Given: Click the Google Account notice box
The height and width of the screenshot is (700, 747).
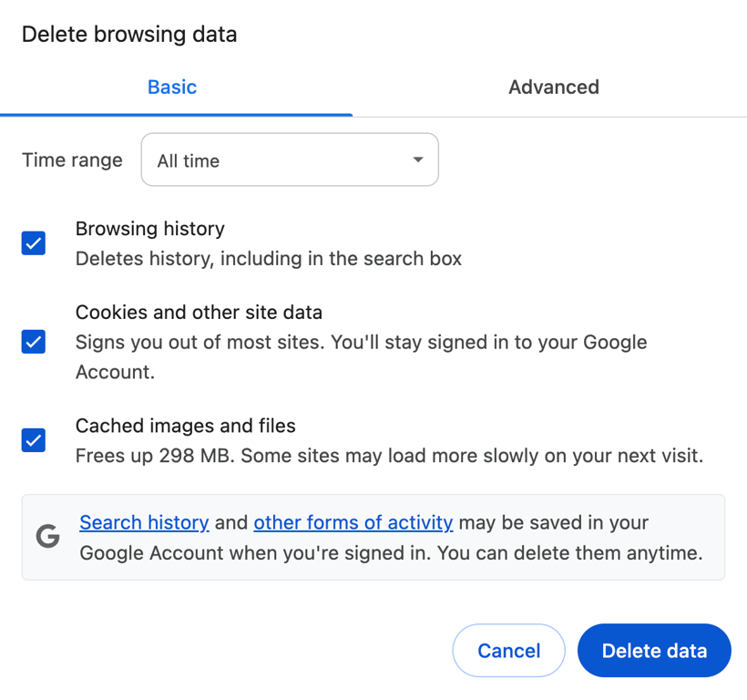Looking at the screenshot, I should click(373, 537).
